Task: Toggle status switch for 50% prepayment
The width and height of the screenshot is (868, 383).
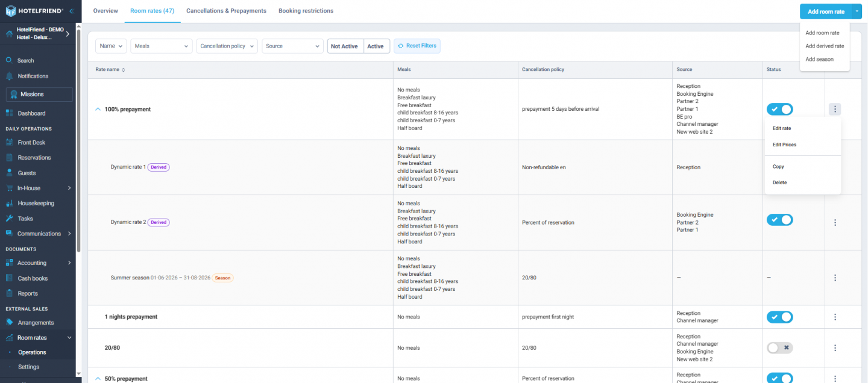Action: (779, 378)
